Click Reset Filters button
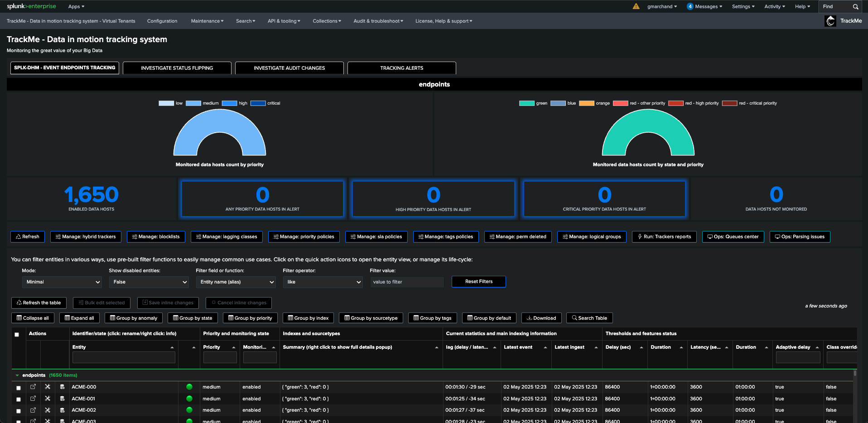Image resolution: width=868 pixels, height=423 pixels. pyautogui.click(x=479, y=281)
